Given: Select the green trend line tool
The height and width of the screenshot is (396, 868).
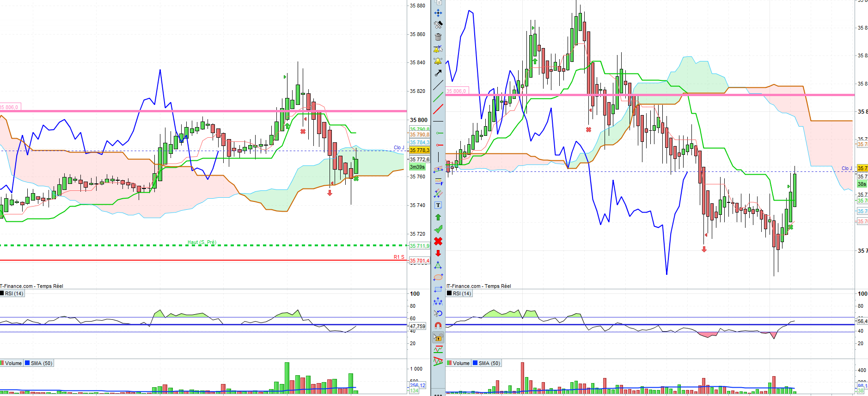Looking at the screenshot, I should [x=438, y=97].
